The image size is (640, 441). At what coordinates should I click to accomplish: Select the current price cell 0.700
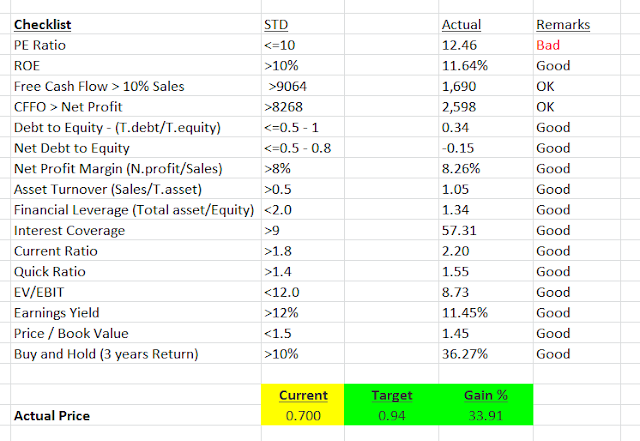click(302, 415)
